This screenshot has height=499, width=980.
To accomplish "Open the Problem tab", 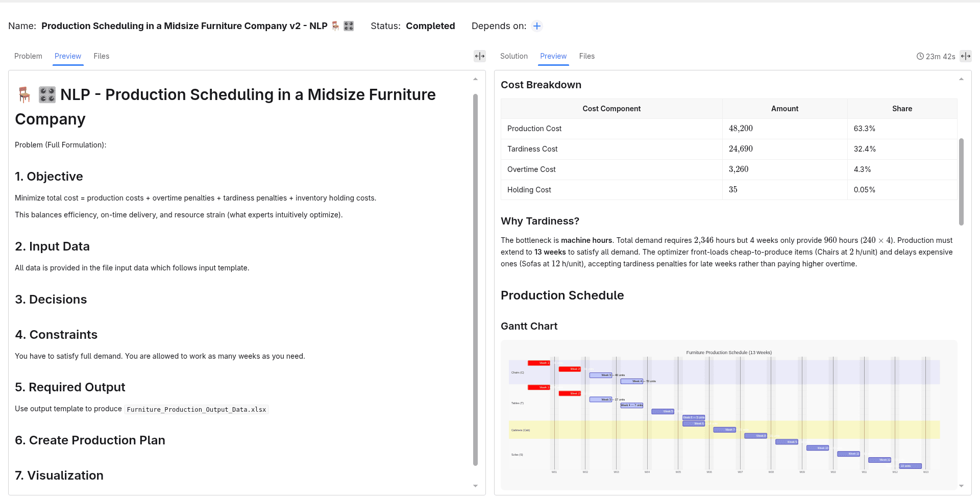I will tap(28, 56).
